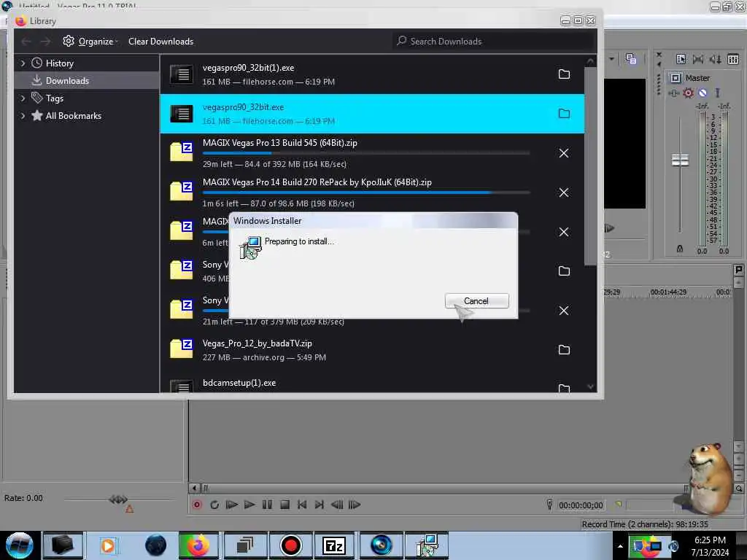Stop playback in Vegas transport
This screenshot has height=560, width=747.
coord(285,505)
